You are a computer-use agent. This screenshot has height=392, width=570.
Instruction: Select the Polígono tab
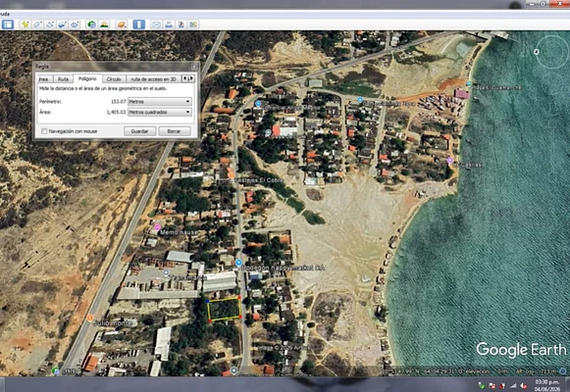[87, 78]
